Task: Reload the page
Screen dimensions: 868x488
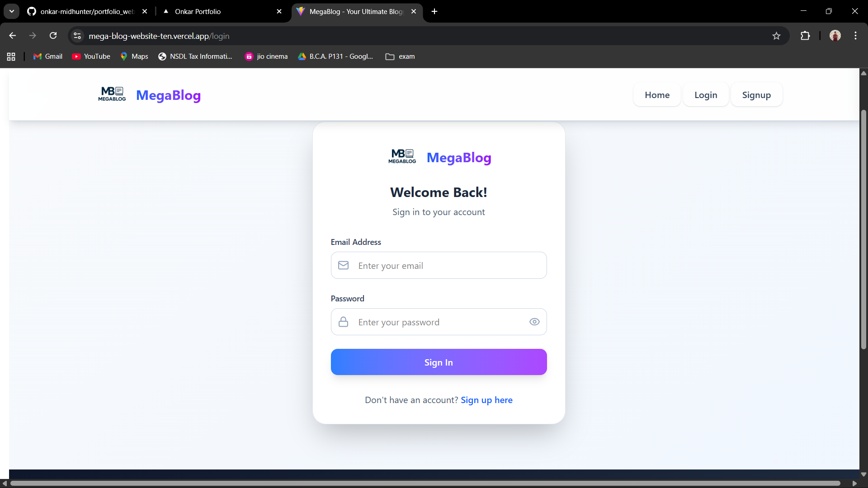Action: pyautogui.click(x=53, y=36)
